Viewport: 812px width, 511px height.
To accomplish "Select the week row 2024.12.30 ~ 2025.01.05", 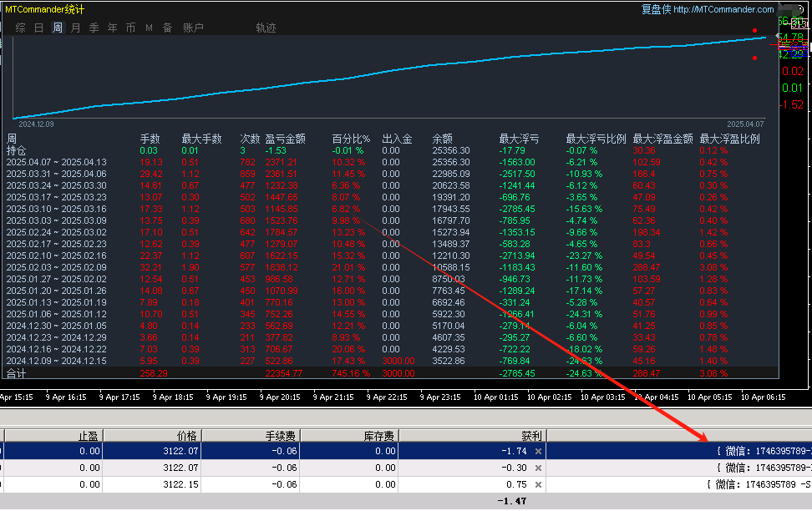I will pos(390,326).
